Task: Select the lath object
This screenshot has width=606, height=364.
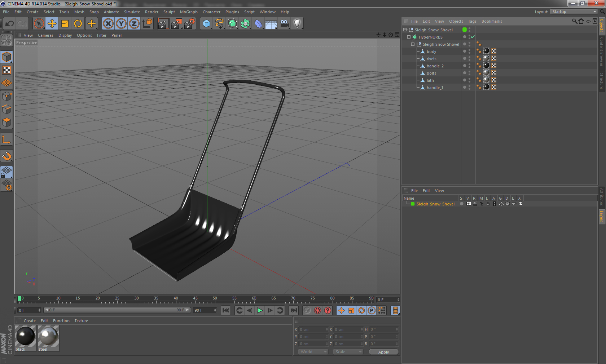Action: click(x=430, y=80)
